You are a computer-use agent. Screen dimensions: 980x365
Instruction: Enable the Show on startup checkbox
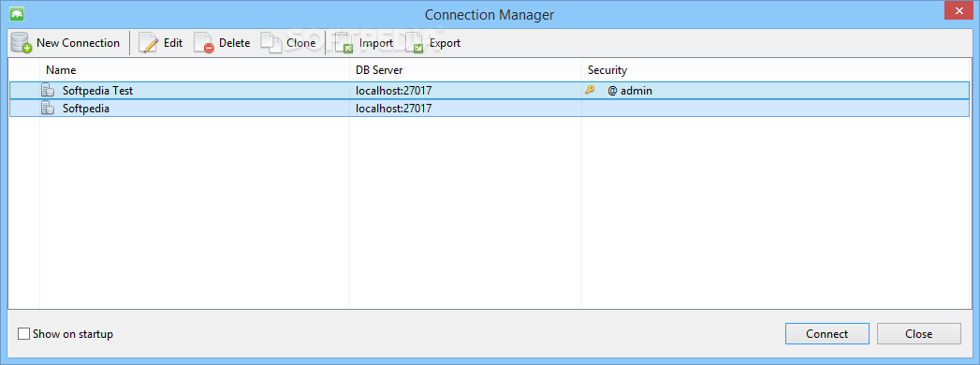pos(23,334)
